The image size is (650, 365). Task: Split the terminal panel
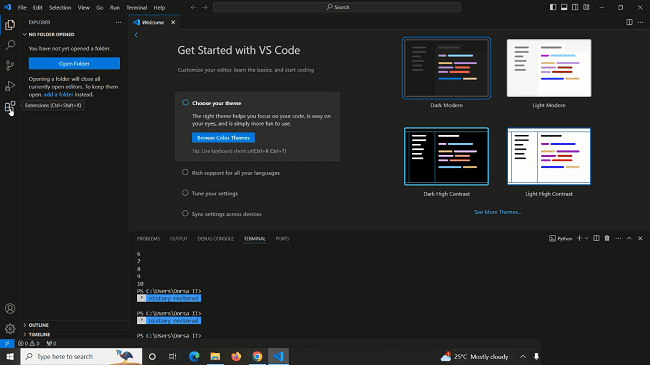596,238
